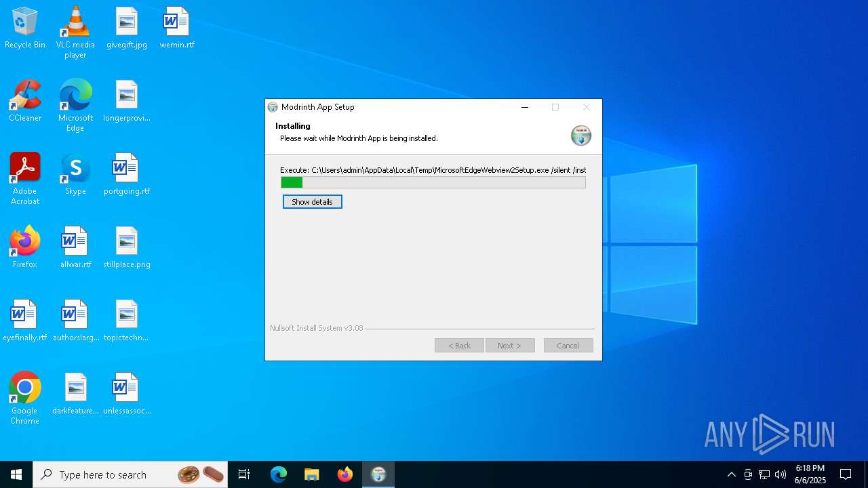Select the portgoing.rtf document icon
The height and width of the screenshot is (488, 868).
(127, 174)
